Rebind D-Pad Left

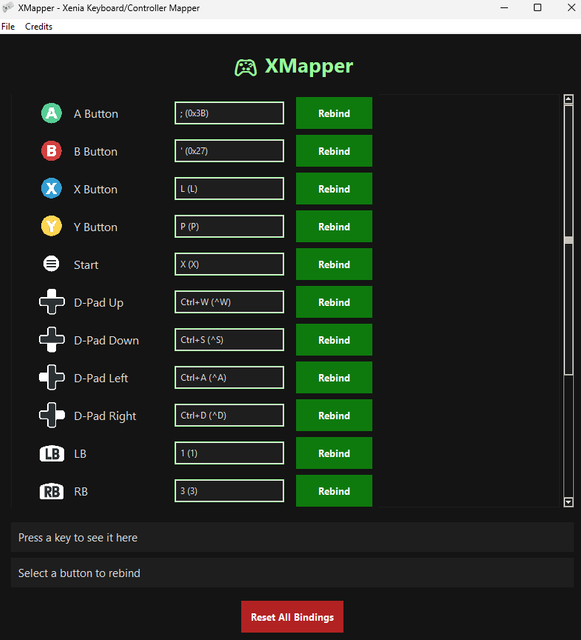[x=334, y=378]
